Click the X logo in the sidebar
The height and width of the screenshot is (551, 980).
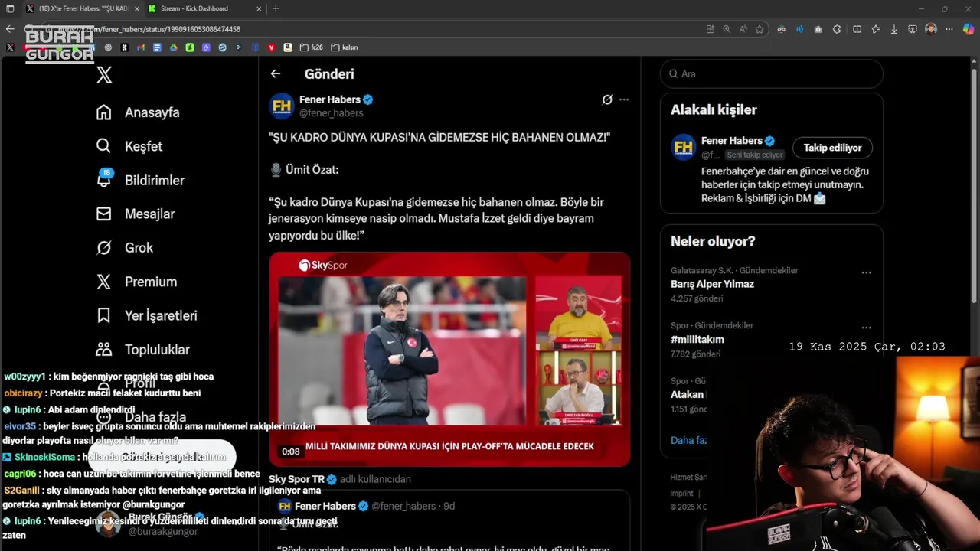click(104, 74)
